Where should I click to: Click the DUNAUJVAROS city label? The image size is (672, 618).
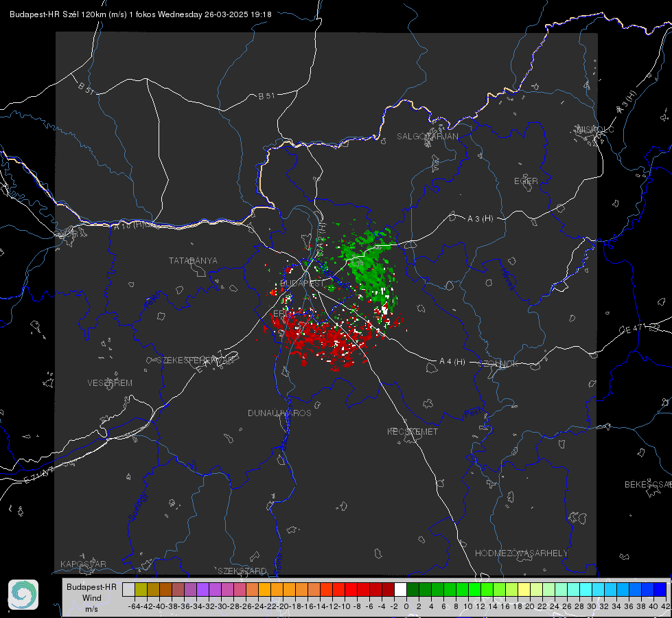tap(279, 413)
